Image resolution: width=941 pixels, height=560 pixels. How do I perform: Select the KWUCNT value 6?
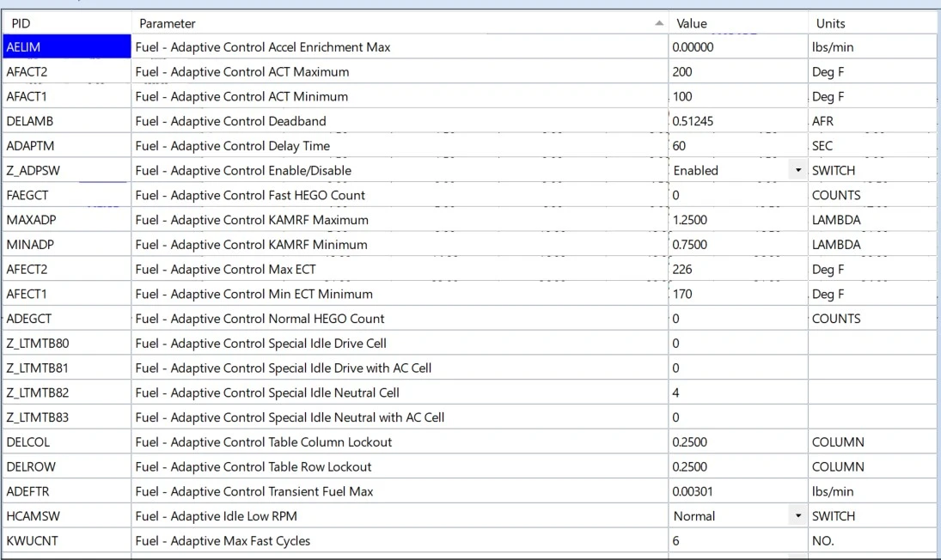[738, 540]
